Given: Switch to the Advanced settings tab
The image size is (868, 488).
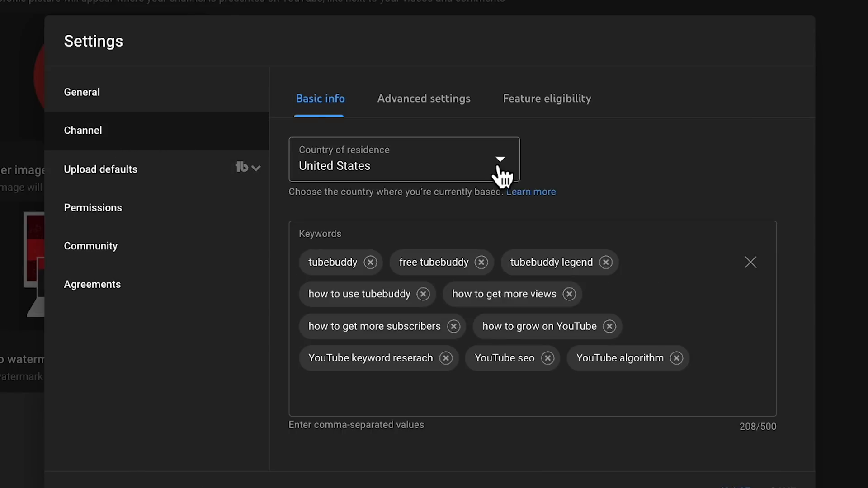Looking at the screenshot, I should coord(424,99).
